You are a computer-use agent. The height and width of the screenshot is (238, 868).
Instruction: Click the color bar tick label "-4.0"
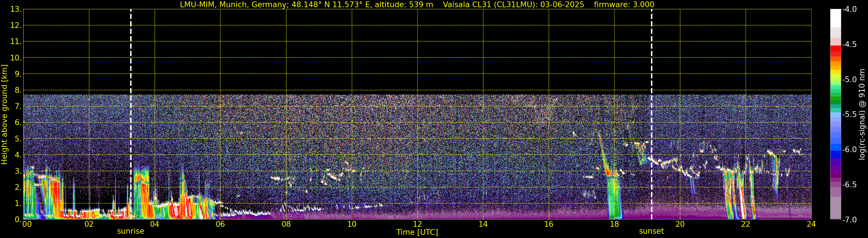[x=849, y=9]
